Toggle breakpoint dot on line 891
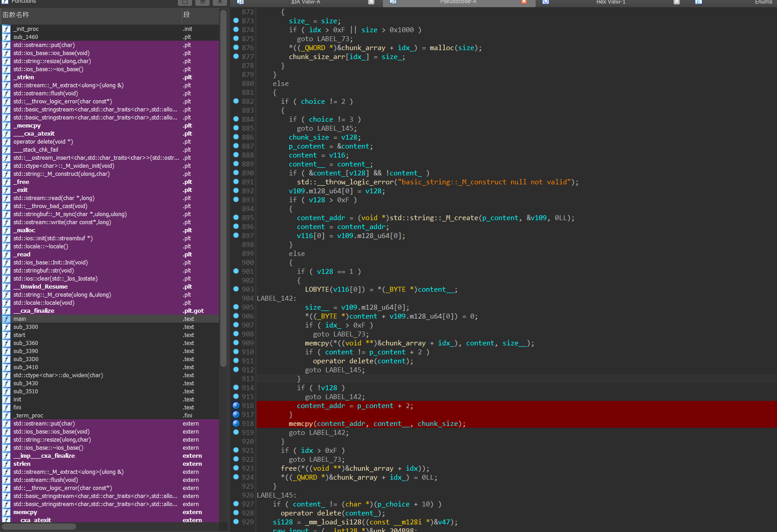Viewport: 777px width, 532px height. coord(236,182)
